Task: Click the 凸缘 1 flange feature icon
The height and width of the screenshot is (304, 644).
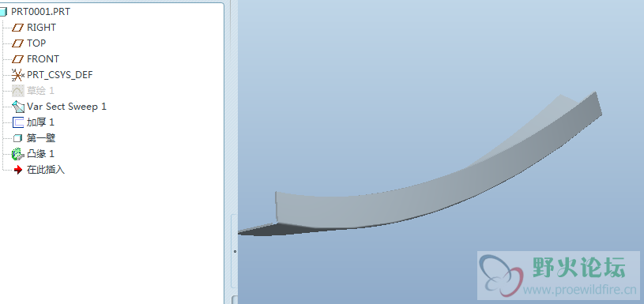Action: pyautogui.click(x=18, y=154)
